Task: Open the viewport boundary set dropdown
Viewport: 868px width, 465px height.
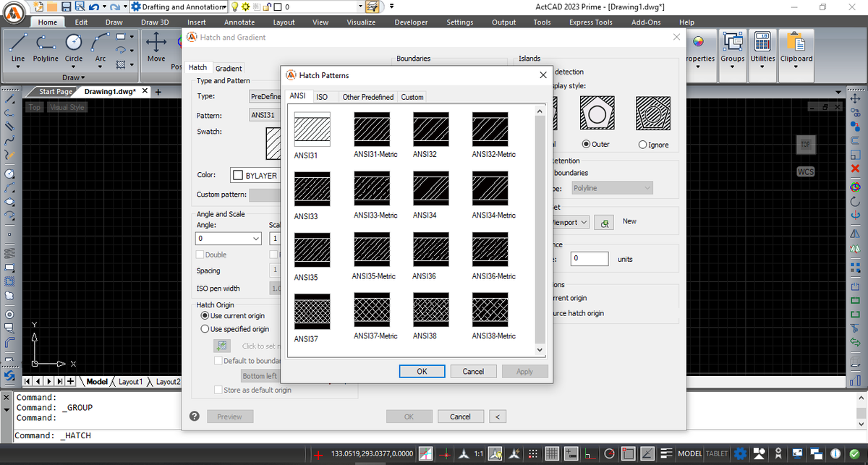Action: [584, 222]
